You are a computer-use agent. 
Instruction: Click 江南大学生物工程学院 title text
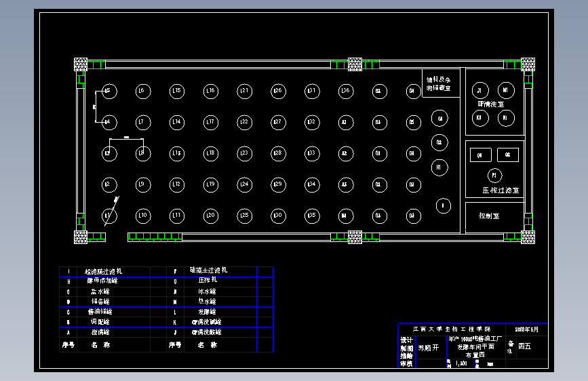pos(452,329)
